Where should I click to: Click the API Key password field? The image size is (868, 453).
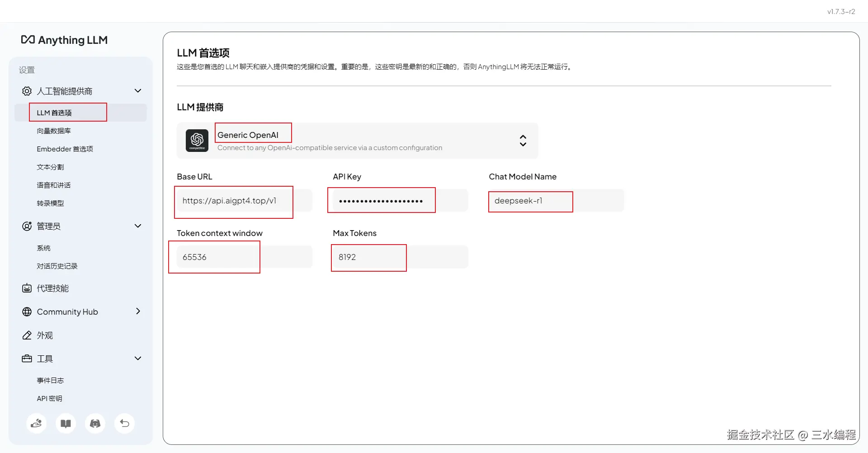(x=401, y=200)
